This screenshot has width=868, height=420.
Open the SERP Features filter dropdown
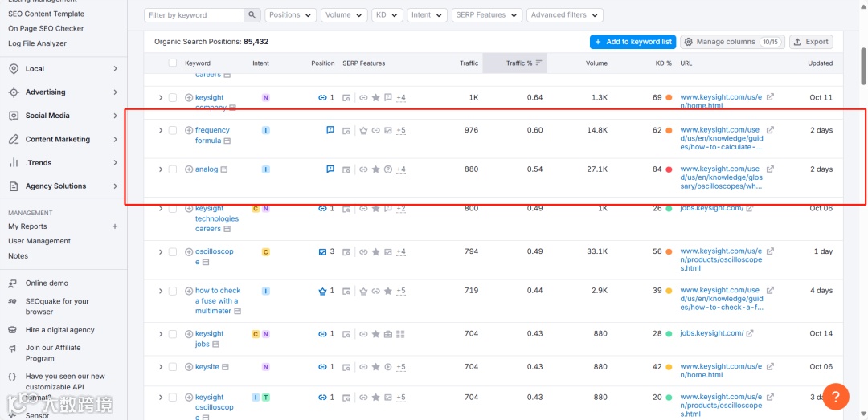pyautogui.click(x=487, y=15)
